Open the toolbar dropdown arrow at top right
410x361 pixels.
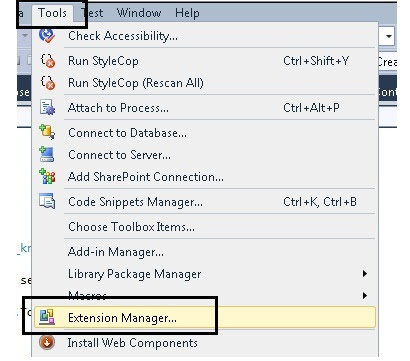[x=389, y=36]
